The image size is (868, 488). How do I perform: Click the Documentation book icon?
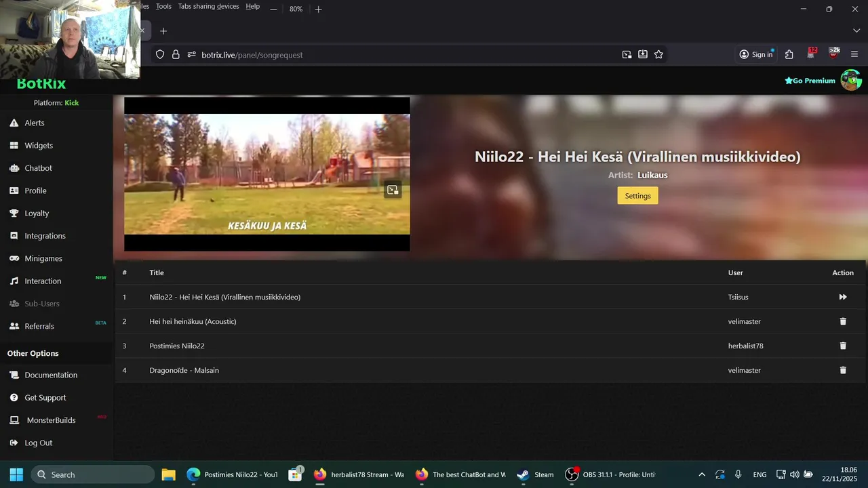[x=14, y=375]
